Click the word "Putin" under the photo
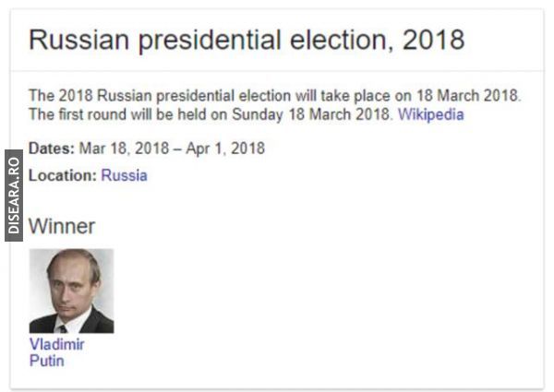Image resolution: width=554 pixels, height=392 pixels. (x=47, y=361)
